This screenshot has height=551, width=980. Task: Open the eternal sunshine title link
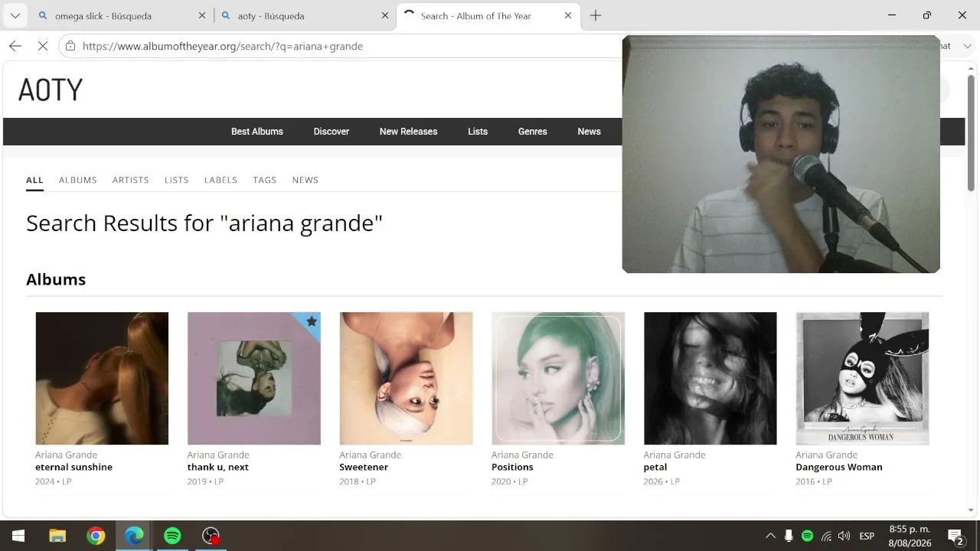[x=73, y=467]
